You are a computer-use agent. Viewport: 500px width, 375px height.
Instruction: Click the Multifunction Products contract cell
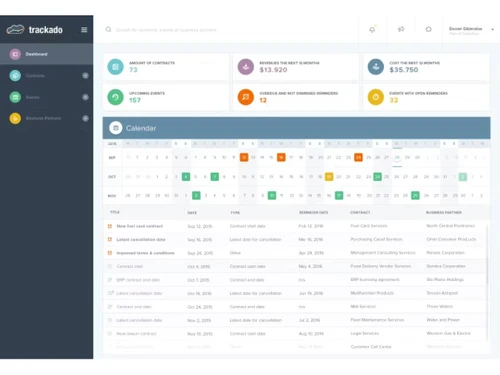(x=372, y=293)
